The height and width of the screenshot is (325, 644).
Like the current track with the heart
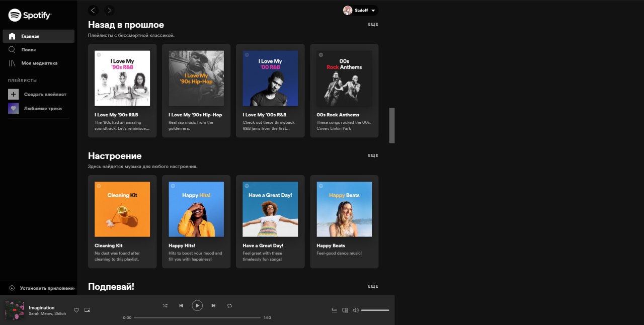[76, 310]
